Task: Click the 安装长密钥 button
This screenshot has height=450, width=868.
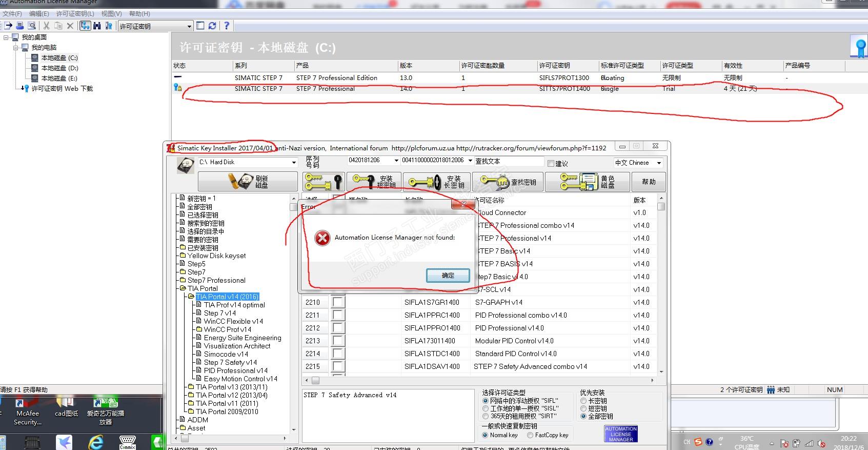Action: click(x=437, y=182)
